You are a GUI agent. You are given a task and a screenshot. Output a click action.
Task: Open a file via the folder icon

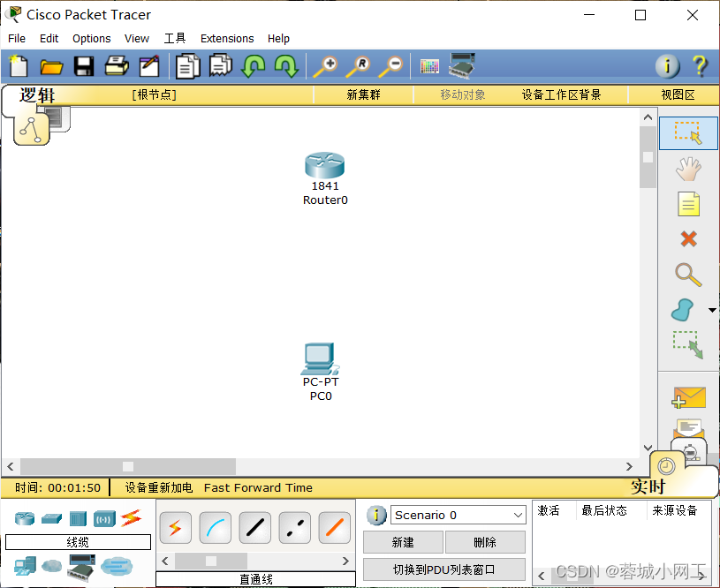pyautogui.click(x=51, y=67)
